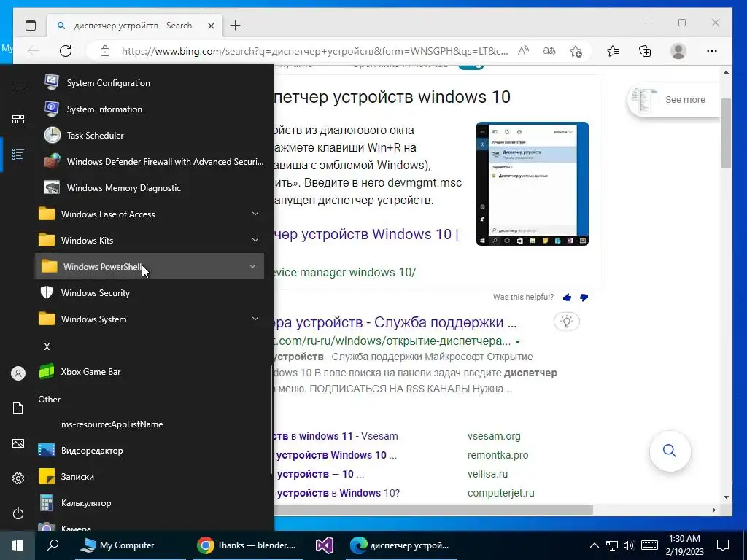Click the page vertical scrollbar thumb

tap(726, 133)
